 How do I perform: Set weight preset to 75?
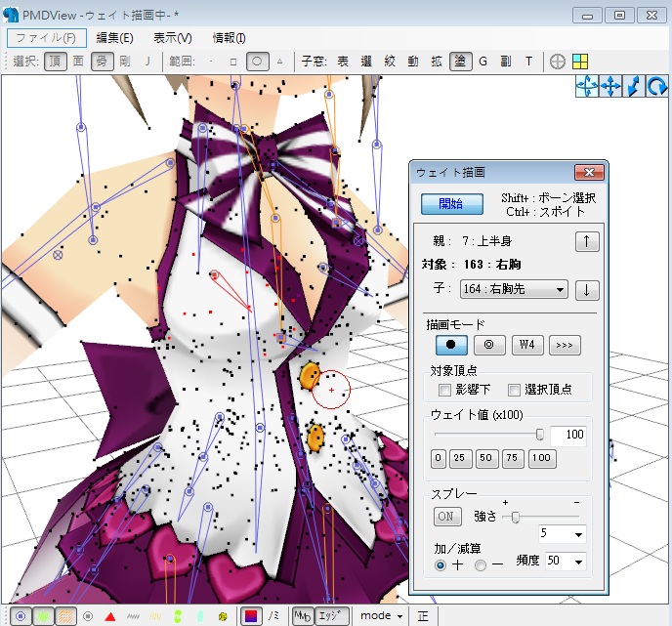513,458
